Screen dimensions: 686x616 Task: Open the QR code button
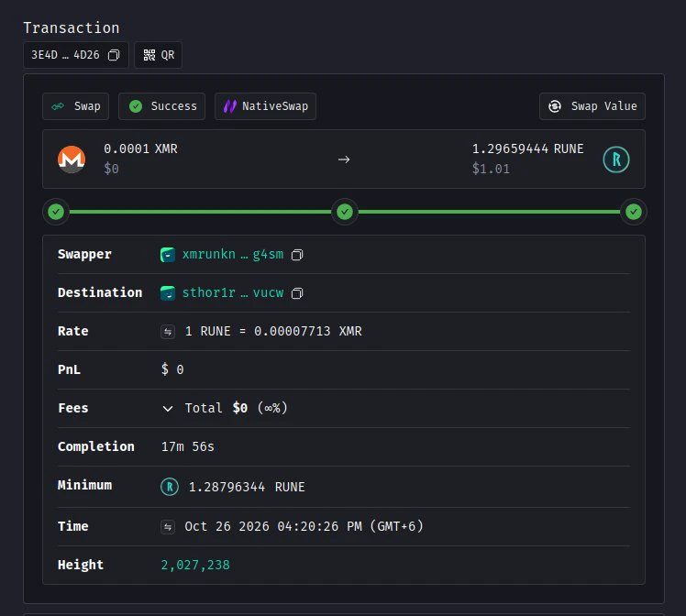click(159, 55)
